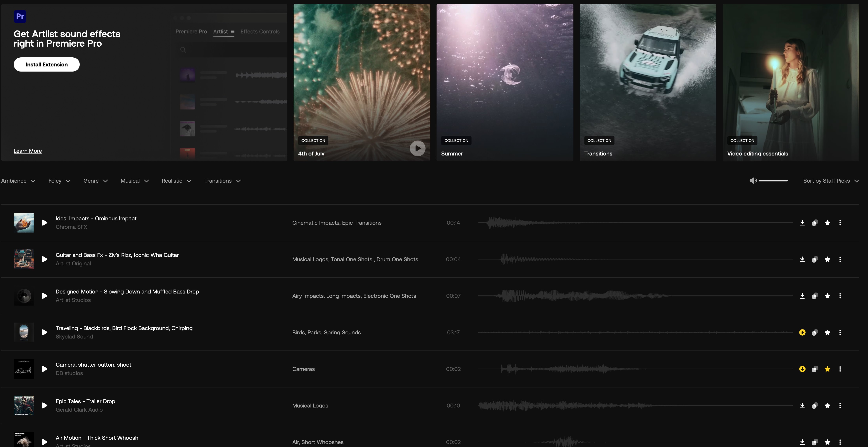
Task: Find similar to Traveling - Blackbirds
Action: pos(815,333)
